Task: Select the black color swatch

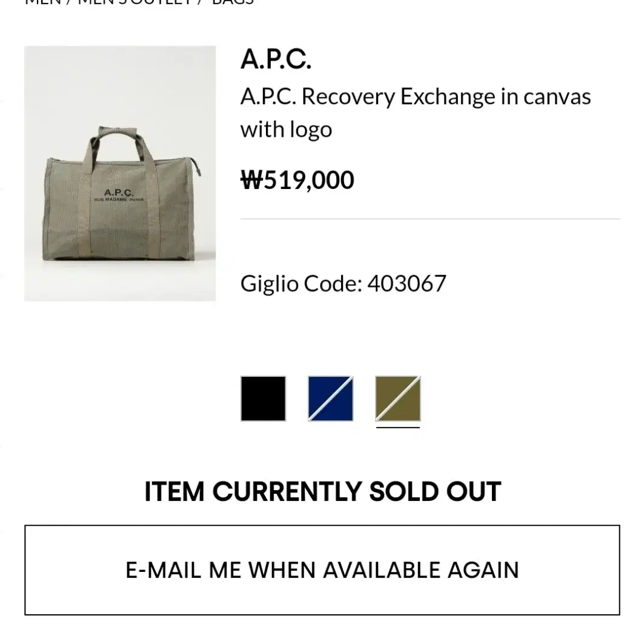Action: (x=264, y=399)
